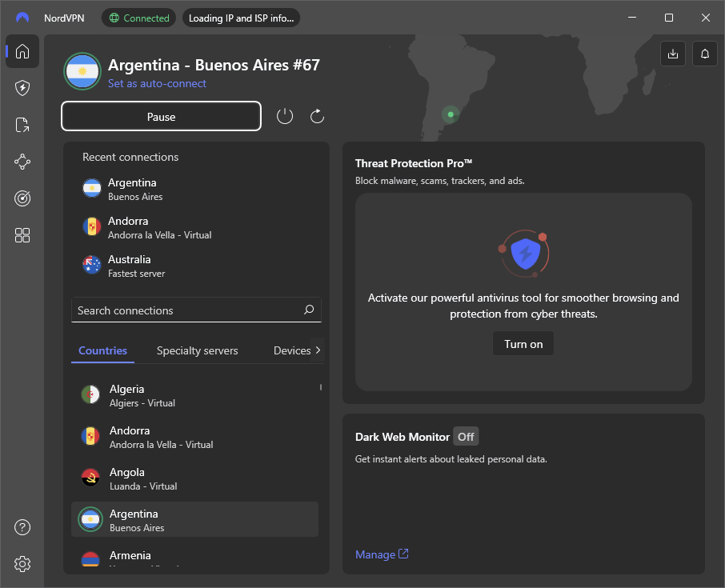
Task: Click the Dark Web Monitor Off badge
Action: tap(466, 437)
